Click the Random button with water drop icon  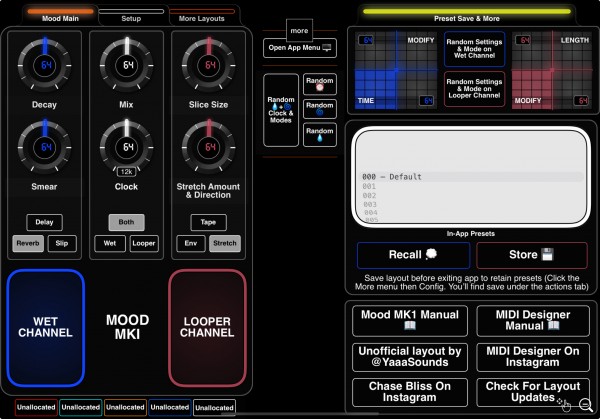click(x=320, y=135)
